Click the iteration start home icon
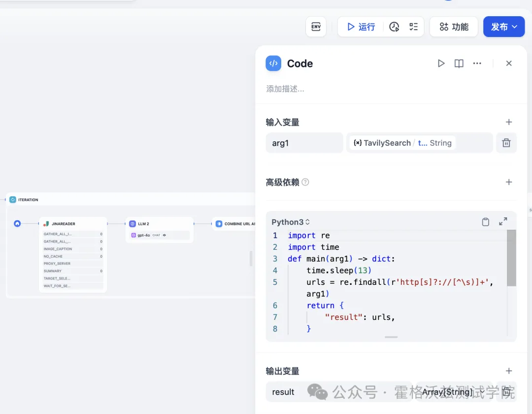532x414 pixels. tap(17, 224)
